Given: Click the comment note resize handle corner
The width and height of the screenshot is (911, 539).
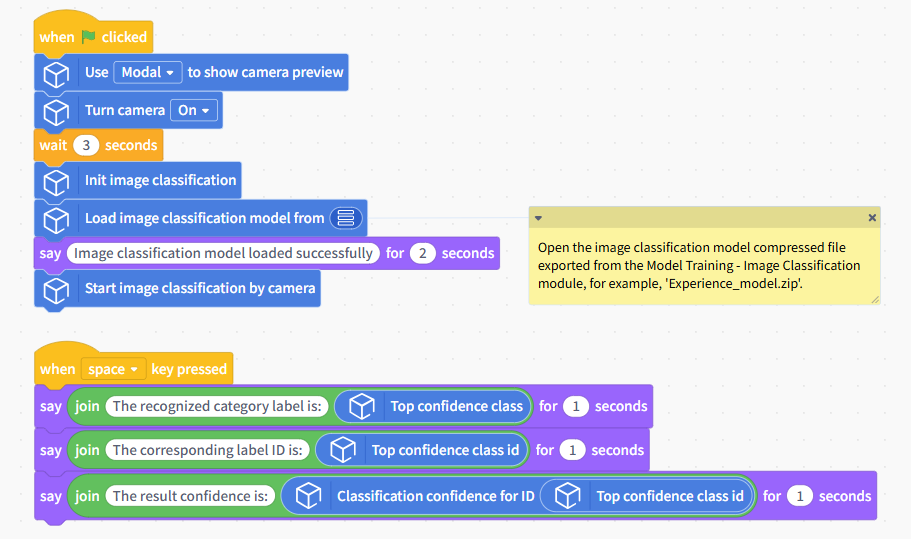Looking at the screenshot, I should pos(875,300).
